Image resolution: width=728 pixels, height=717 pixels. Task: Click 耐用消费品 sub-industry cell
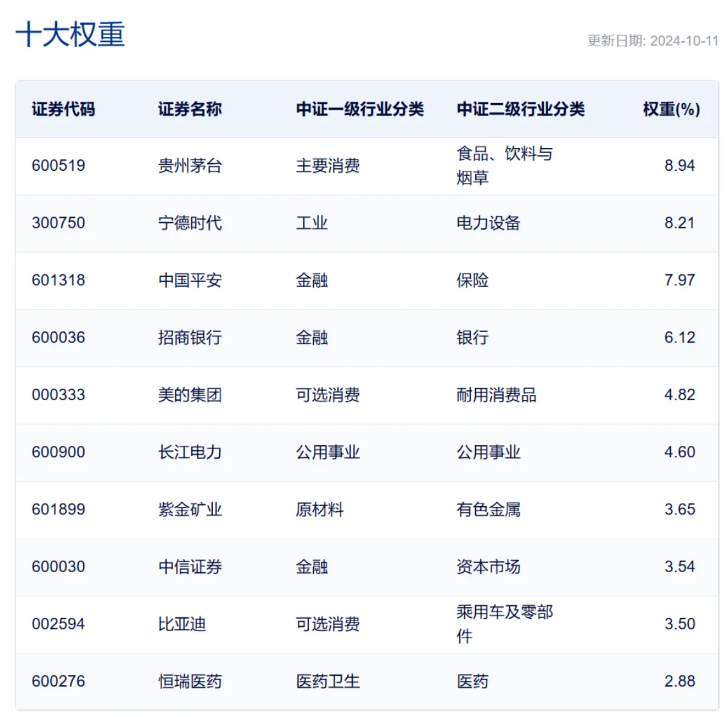tap(497, 395)
